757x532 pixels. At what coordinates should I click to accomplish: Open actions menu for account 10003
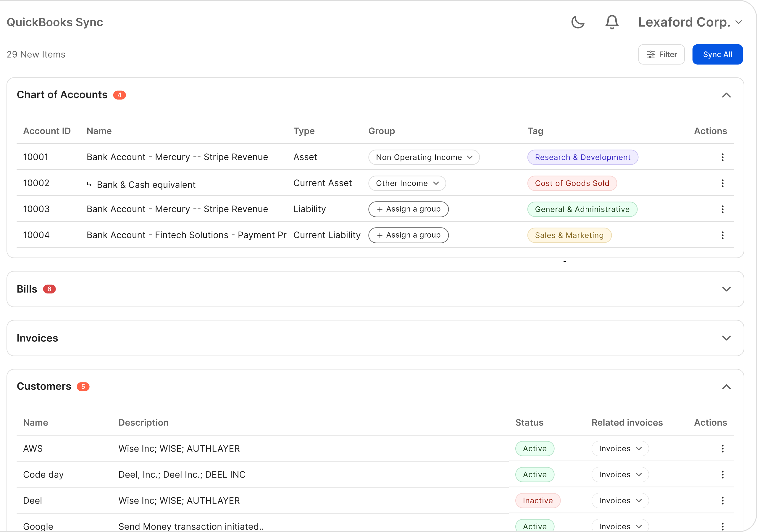point(722,209)
